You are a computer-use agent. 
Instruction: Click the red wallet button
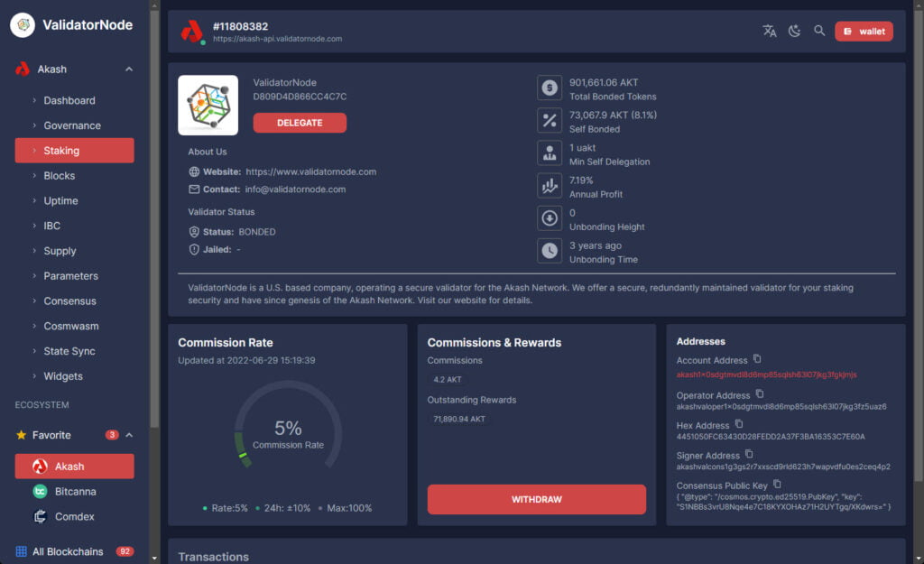click(864, 32)
